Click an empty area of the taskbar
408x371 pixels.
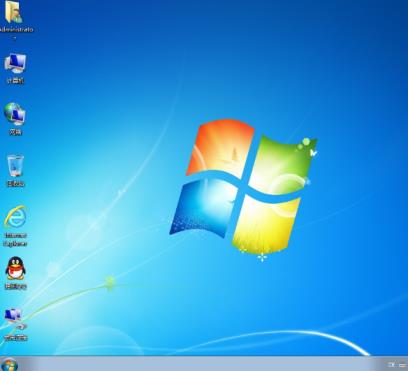pyautogui.click(x=200, y=364)
